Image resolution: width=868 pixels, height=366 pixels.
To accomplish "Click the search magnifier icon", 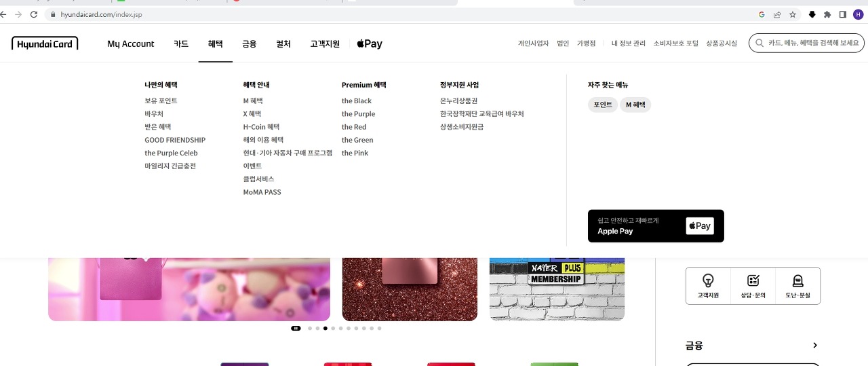I will (x=759, y=43).
